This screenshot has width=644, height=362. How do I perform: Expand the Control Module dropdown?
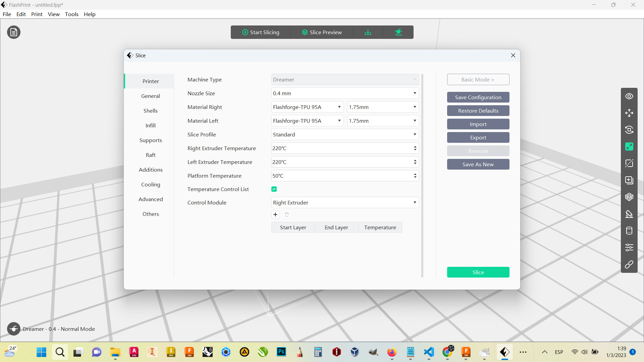tap(345, 202)
